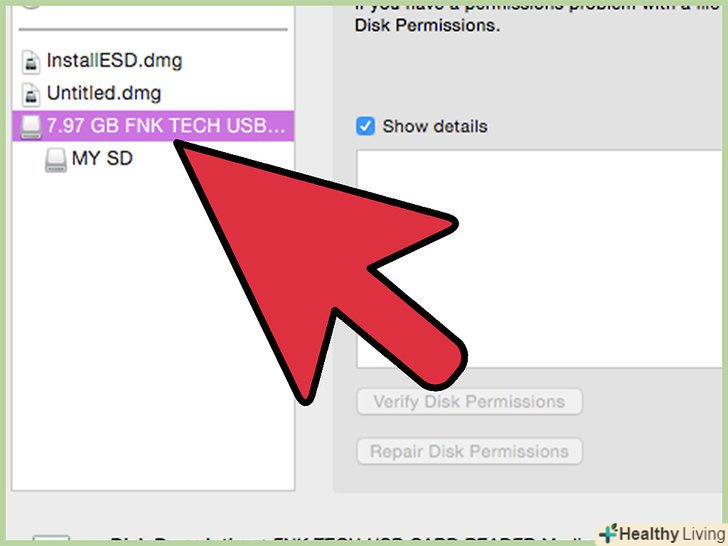The image size is (728, 546).
Task: Click the InstallESD.dmg disk image icon
Action: coord(31,62)
